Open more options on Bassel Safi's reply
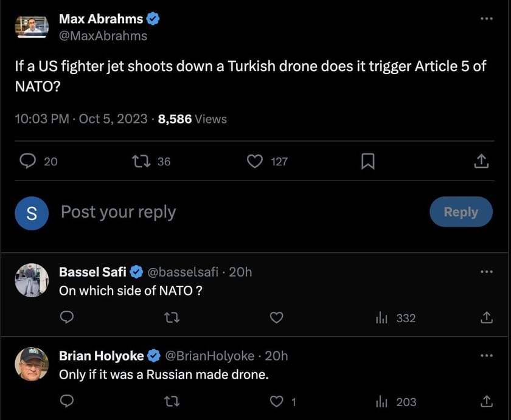This screenshot has width=511, height=420. point(486,271)
